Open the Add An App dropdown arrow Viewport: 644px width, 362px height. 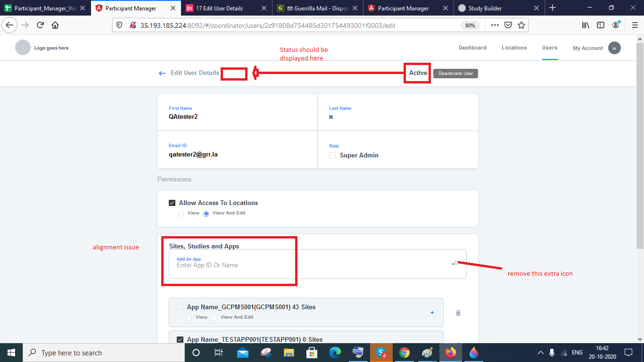click(454, 264)
